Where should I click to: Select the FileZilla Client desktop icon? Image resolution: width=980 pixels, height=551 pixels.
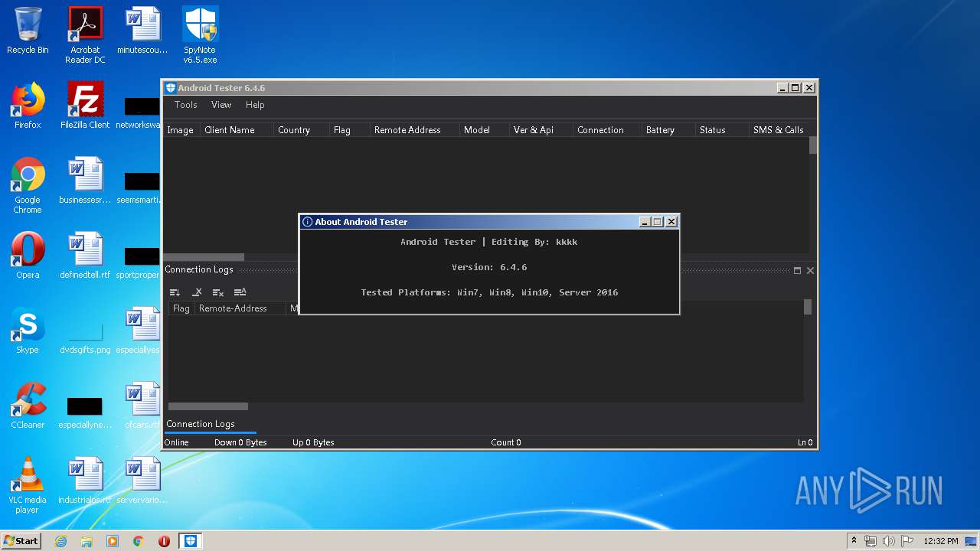tap(85, 106)
